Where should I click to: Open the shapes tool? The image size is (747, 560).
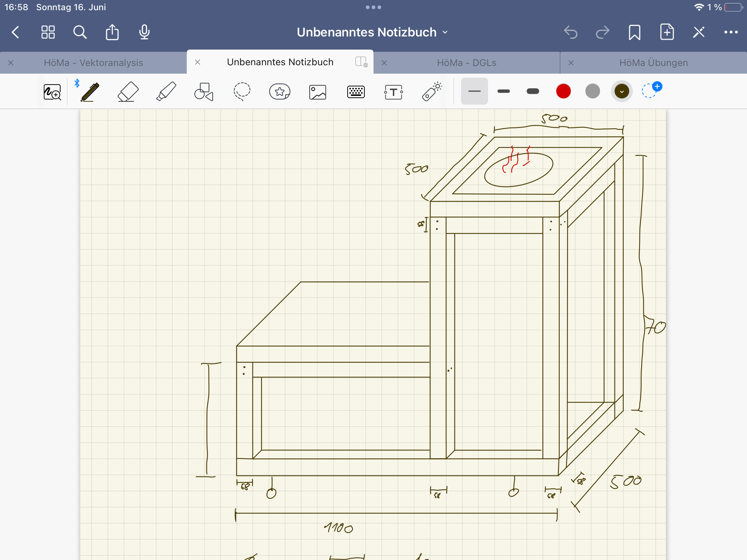204,92
